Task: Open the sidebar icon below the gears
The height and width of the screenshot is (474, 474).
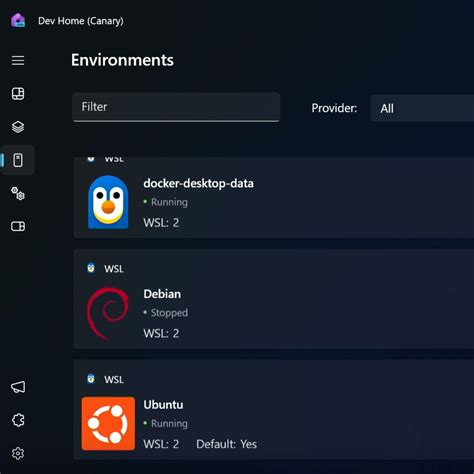Action: [x=18, y=226]
